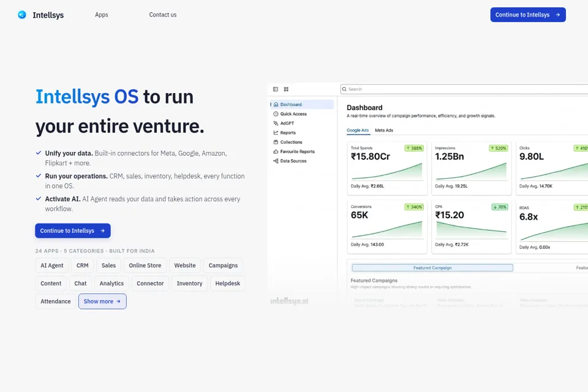This screenshot has width=588, height=392.
Task: Click the Favourite Reports thumbs-up icon
Action: click(276, 151)
